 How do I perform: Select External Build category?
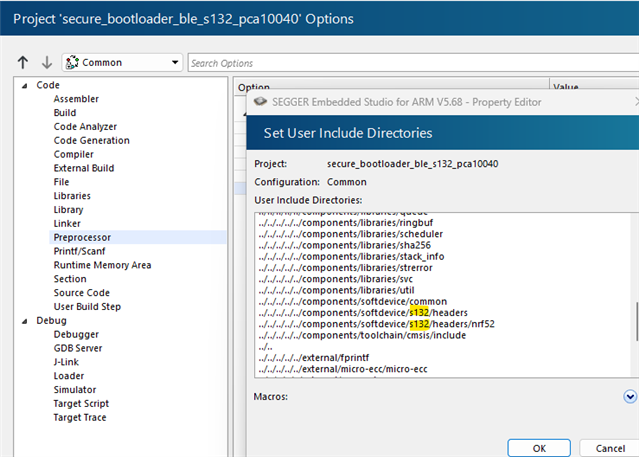[84, 168]
